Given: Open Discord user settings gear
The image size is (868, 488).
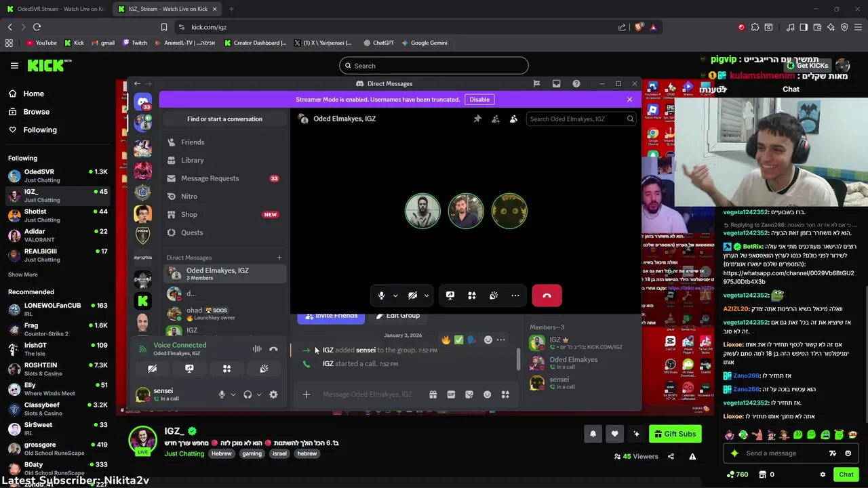Looking at the screenshot, I should click(x=273, y=394).
